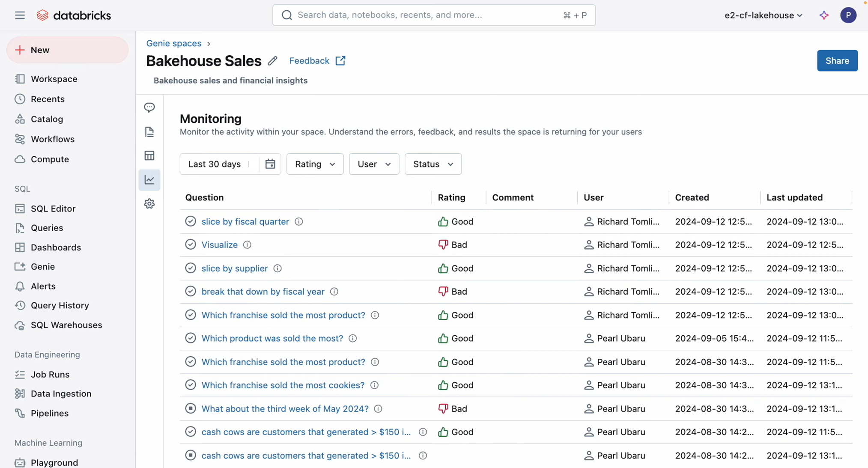Screen dimensions: 868x468
Task: Open the calendar date picker icon
Action: pos(270,164)
